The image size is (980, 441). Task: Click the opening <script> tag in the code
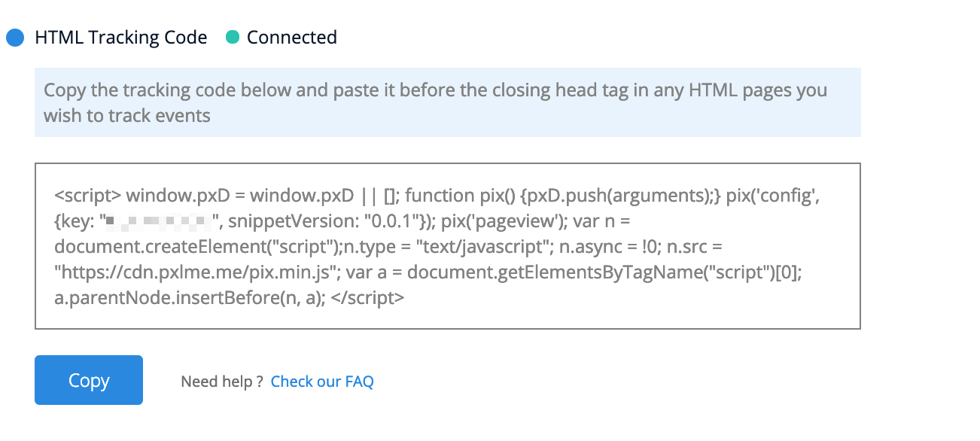(87, 196)
